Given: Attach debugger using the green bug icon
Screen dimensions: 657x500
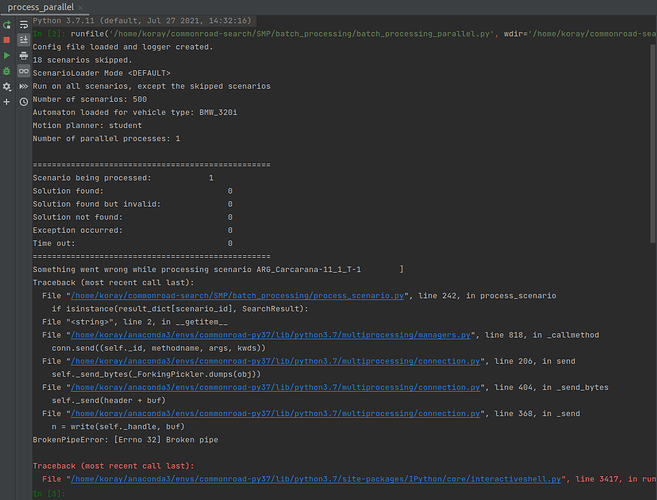Looking at the screenshot, I should 7,71.
